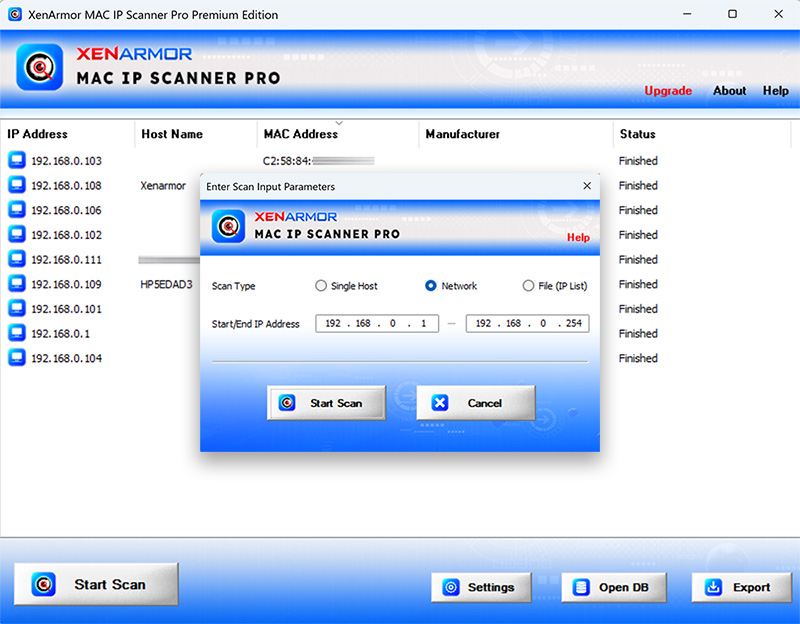The width and height of the screenshot is (800, 624).
Task: Click the End IP address field
Action: [x=528, y=323]
